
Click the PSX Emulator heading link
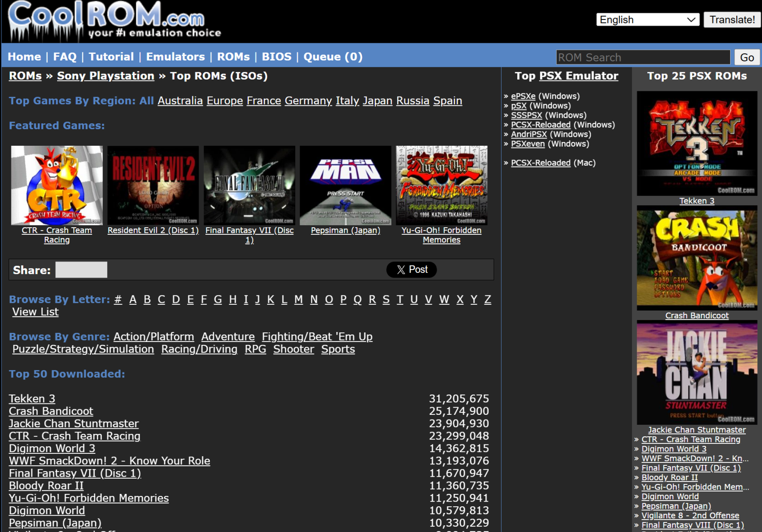579,76
